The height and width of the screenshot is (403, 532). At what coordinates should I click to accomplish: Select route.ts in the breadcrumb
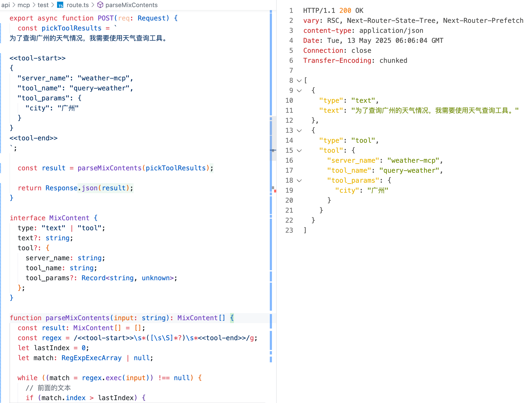pyautogui.click(x=77, y=5)
